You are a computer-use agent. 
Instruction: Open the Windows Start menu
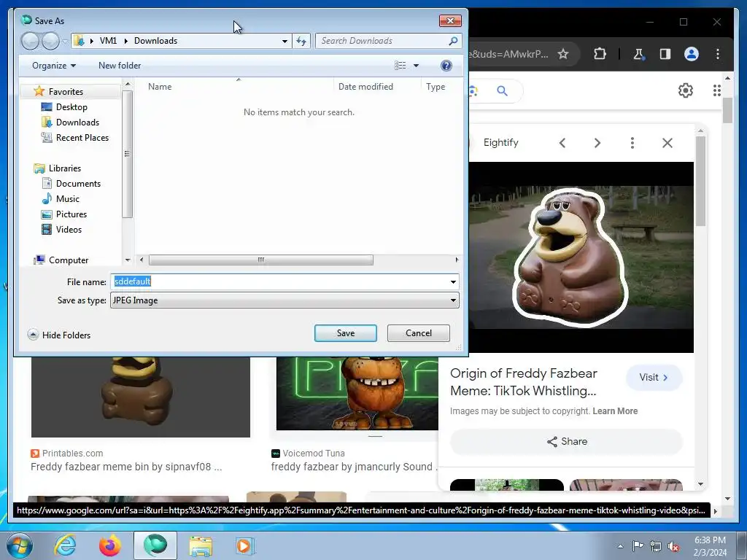tap(19, 545)
